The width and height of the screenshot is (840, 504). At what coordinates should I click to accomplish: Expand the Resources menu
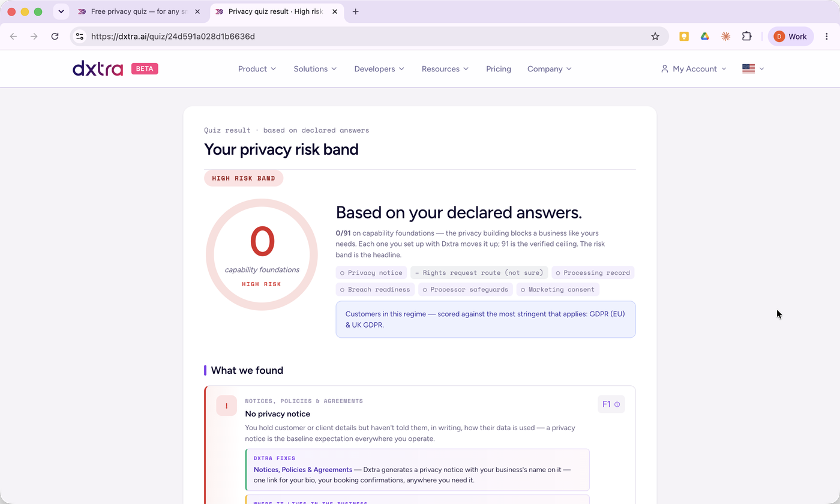445,69
